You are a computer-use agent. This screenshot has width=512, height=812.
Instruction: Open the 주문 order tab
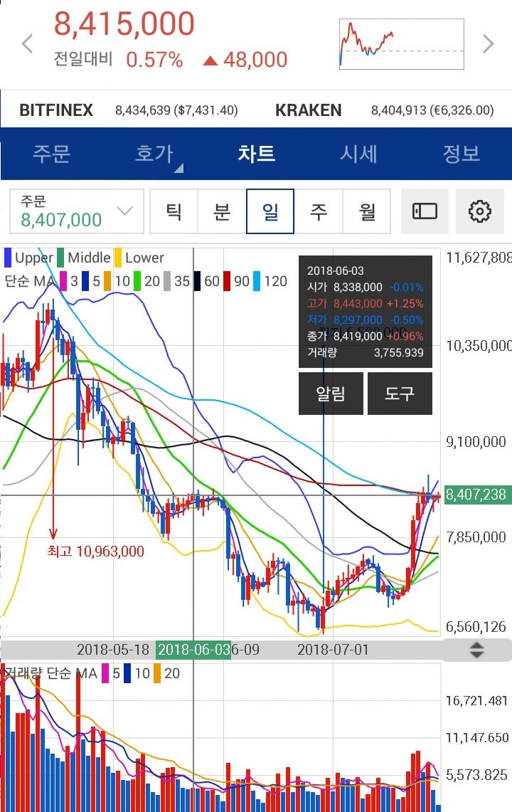[x=51, y=154]
